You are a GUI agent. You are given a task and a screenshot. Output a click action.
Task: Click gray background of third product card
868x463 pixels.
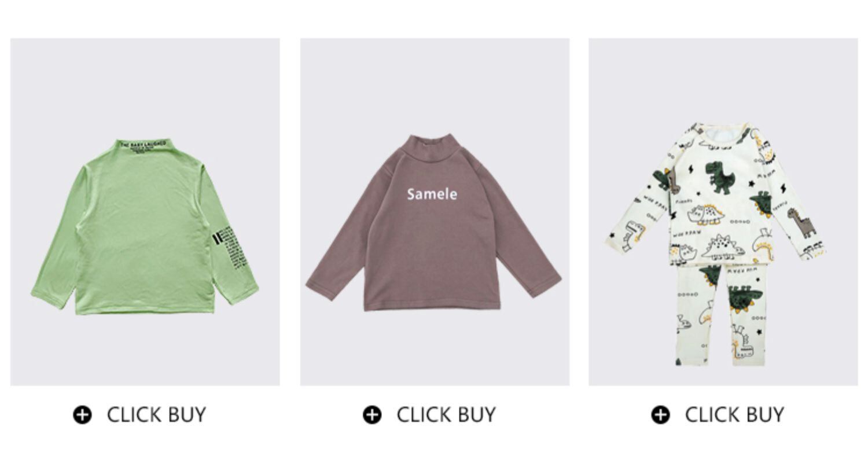tap(723, 75)
